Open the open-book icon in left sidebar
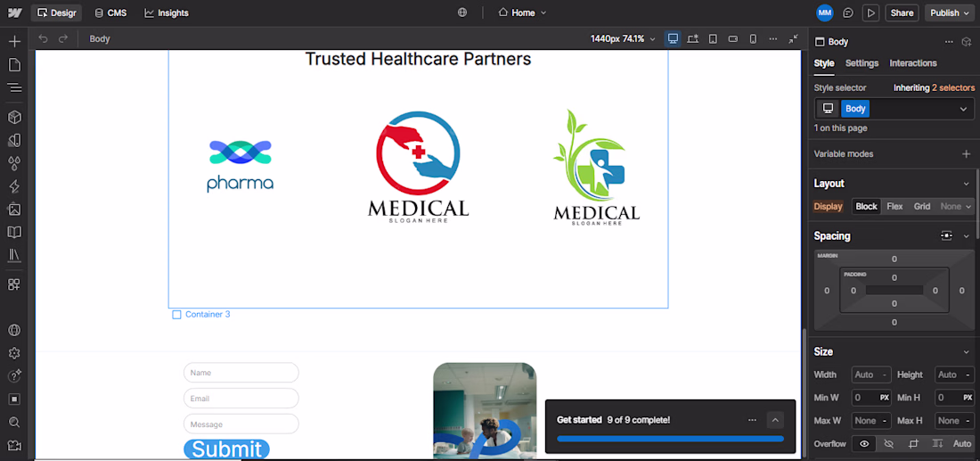The image size is (980, 461). tap(14, 233)
